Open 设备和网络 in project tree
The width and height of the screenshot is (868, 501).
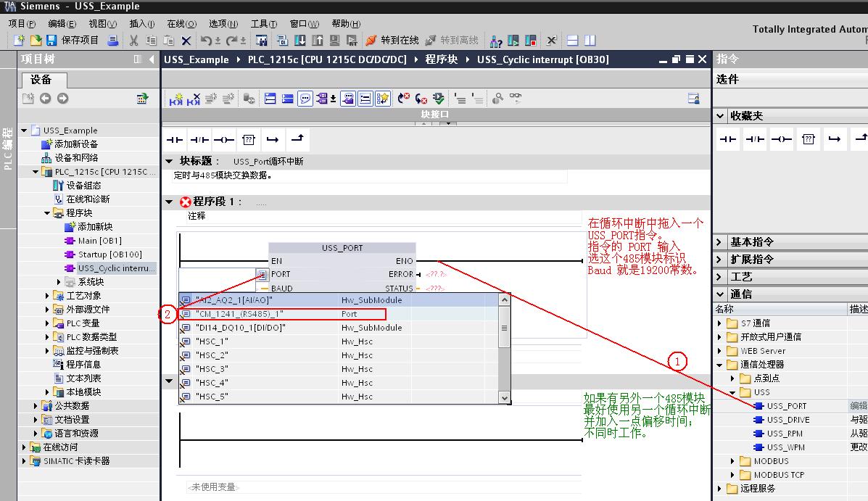pyautogui.click(x=70, y=158)
